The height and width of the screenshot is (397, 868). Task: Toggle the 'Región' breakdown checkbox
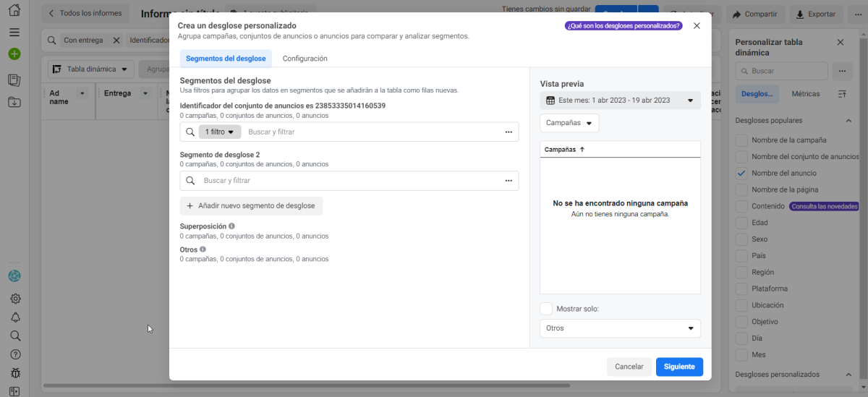(x=741, y=273)
